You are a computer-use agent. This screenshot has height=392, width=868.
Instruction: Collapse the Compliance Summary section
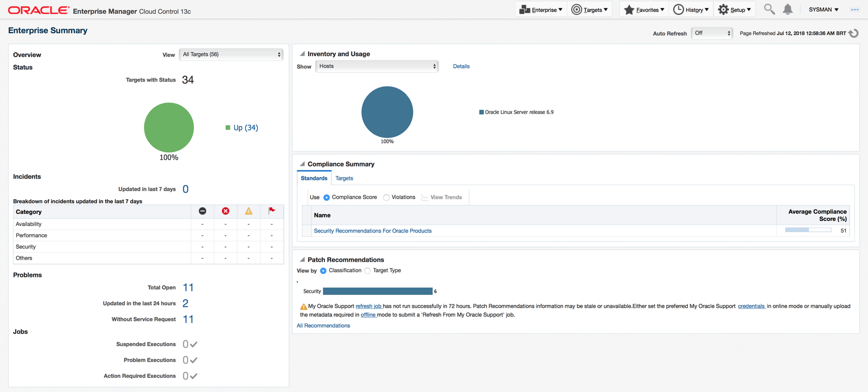302,164
